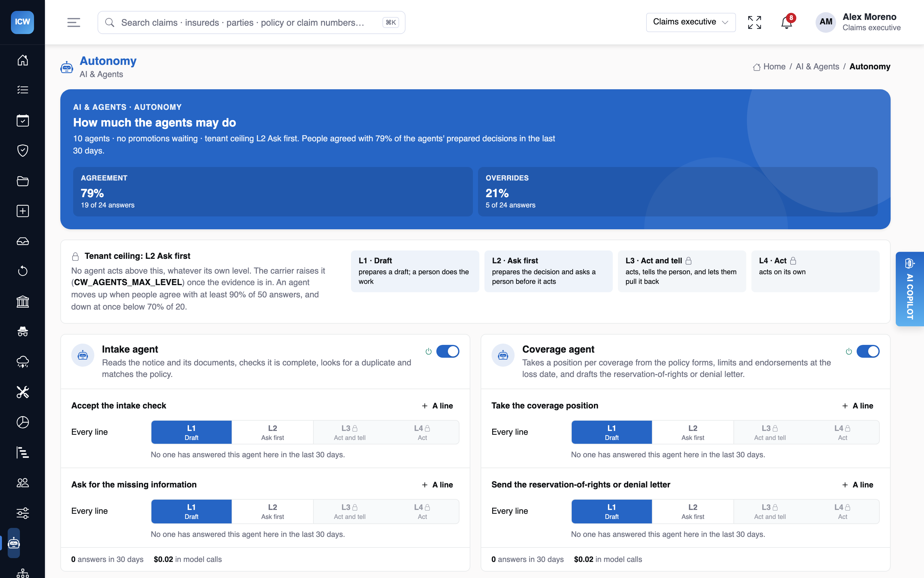Screen dimensions: 924x578
Task: Click the L3 · Act and tell legend card
Action: 681,271
